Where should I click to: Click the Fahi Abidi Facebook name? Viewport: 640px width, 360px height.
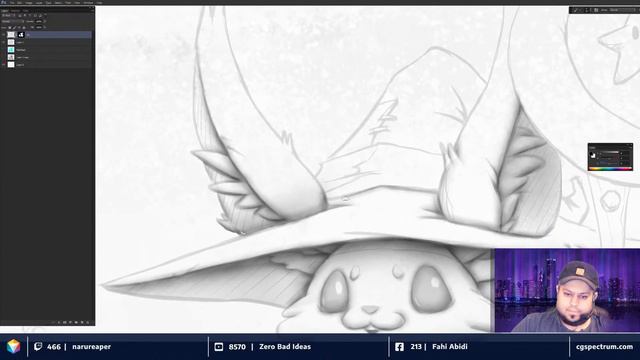click(x=450, y=347)
